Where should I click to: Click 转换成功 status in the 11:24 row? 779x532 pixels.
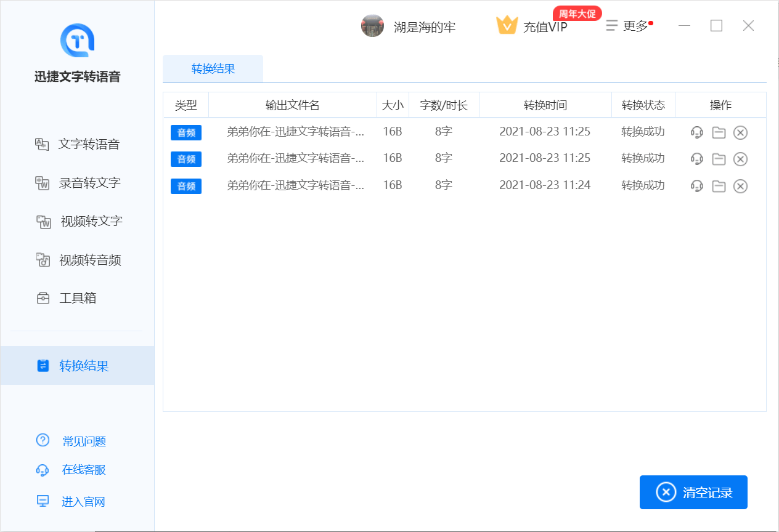[x=643, y=185]
